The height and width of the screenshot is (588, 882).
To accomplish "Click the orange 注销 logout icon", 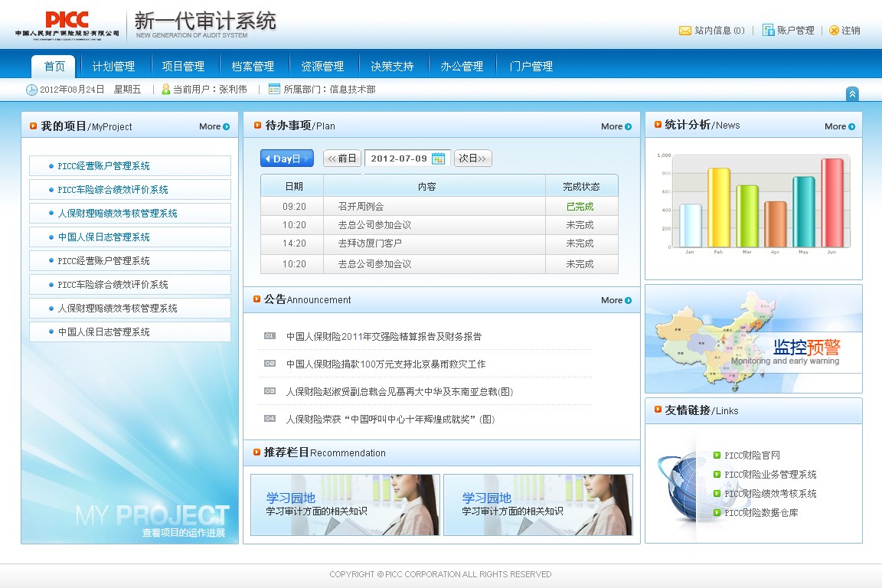I will [x=834, y=31].
